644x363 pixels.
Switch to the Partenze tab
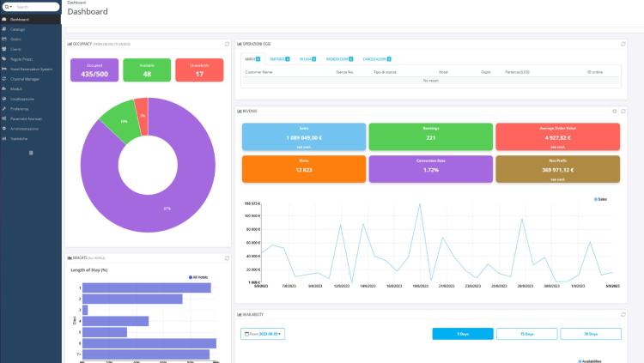279,58
